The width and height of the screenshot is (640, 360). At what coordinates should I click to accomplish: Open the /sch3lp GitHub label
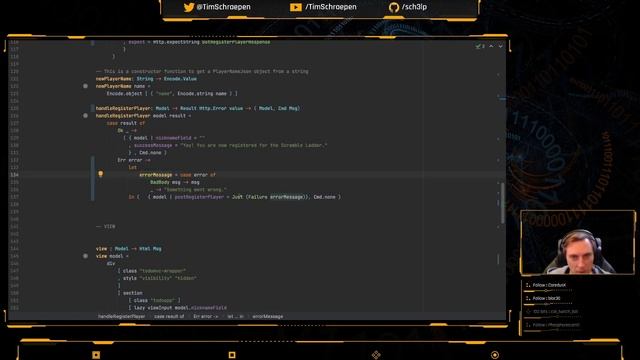[x=414, y=7]
